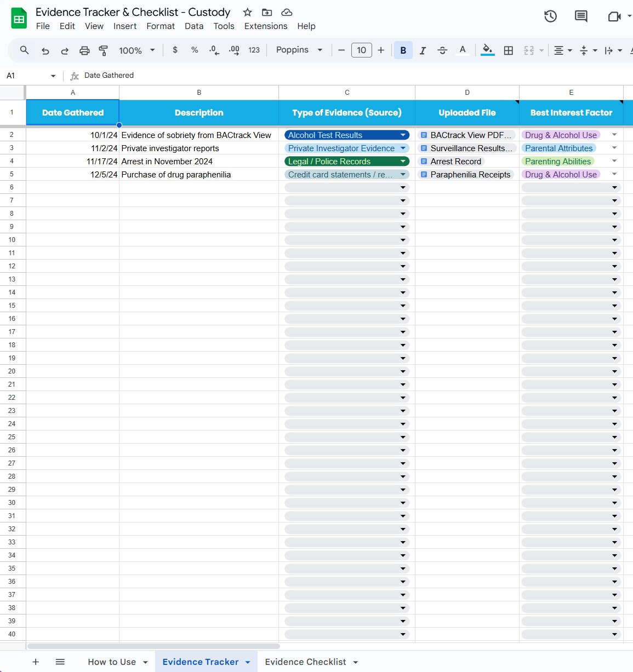Viewport: 633px width, 672px height.
Task: Open the Surveillance Results file chip
Action: [467, 148]
